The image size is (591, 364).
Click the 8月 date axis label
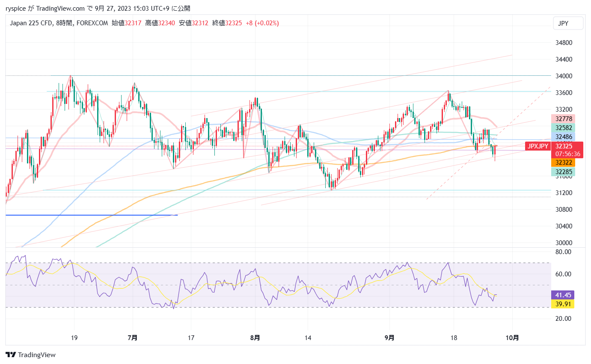tap(255, 338)
